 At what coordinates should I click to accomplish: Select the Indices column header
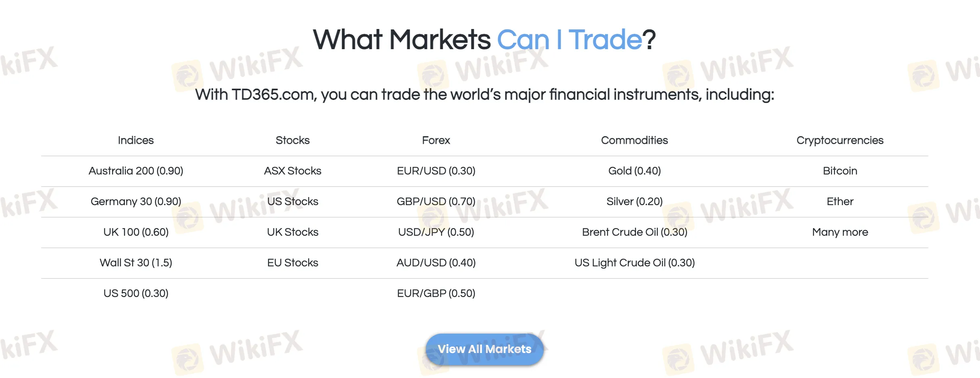[x=136, y=140]
